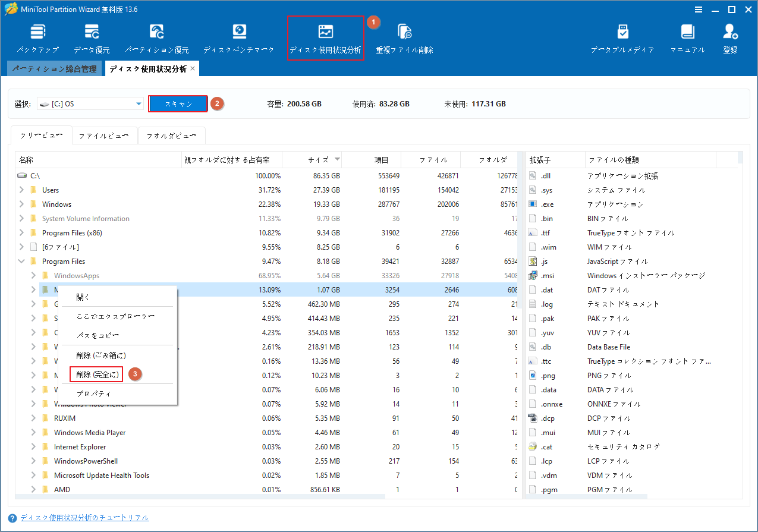Click the .cat extension icon
This screenshot has width=758, height=532.
click(533, 447)
